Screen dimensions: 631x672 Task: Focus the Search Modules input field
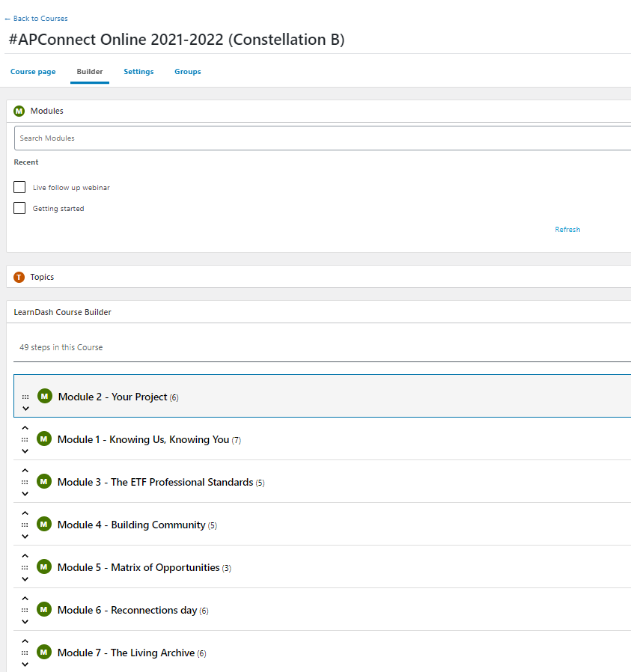tap(322, 138)
